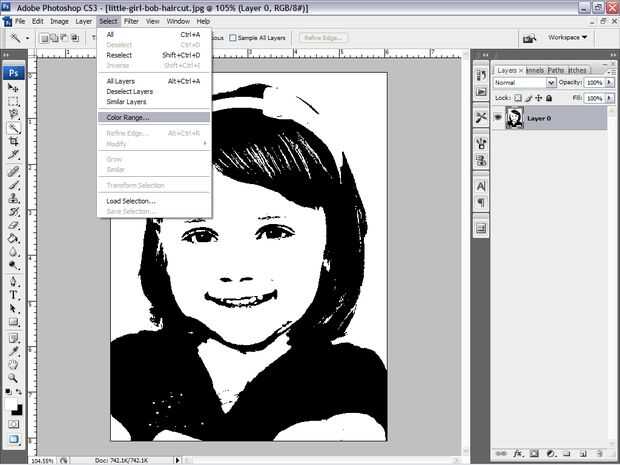Toggle lock position

(539, 98)
